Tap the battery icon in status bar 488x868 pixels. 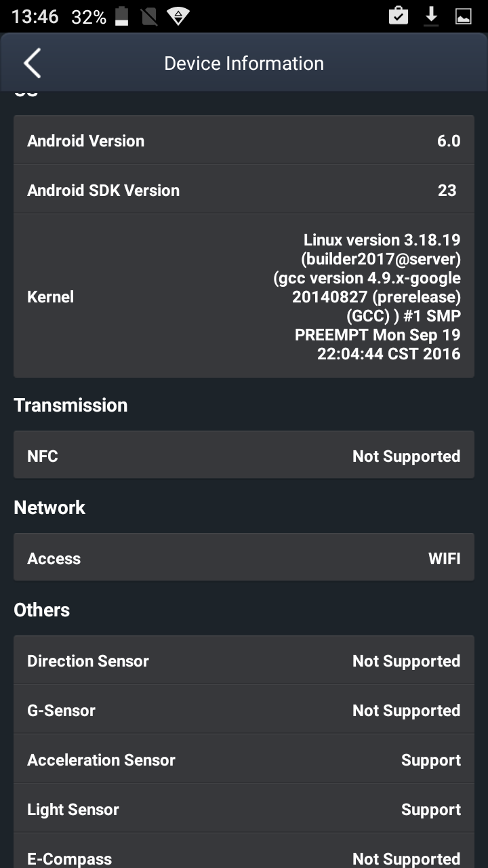point(122,17)
